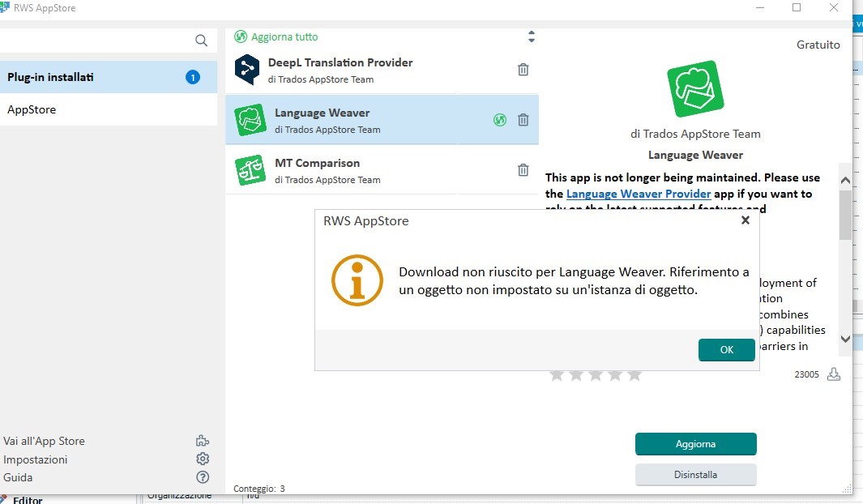
Task: Close the RWS AppStore error dialog
Action: coord(746,220)
